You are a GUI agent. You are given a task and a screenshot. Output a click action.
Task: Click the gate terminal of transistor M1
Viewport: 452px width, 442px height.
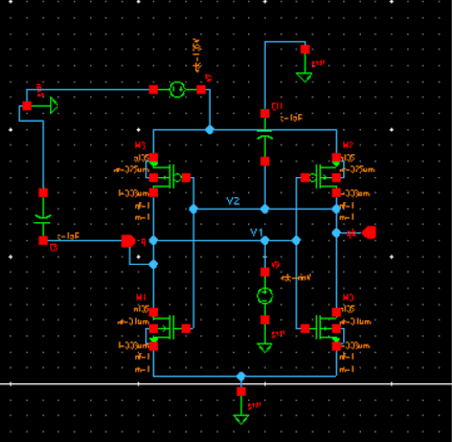[x=186, y=329]
